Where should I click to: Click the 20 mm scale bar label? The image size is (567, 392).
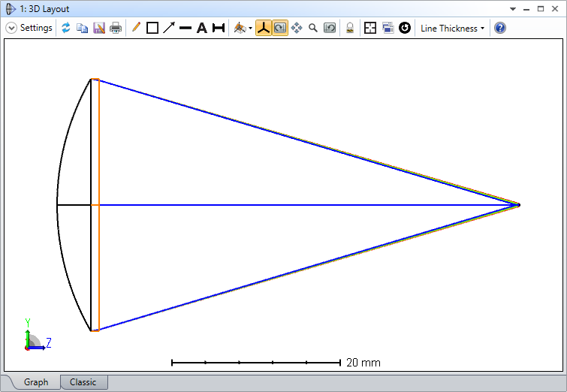[363, 363]
